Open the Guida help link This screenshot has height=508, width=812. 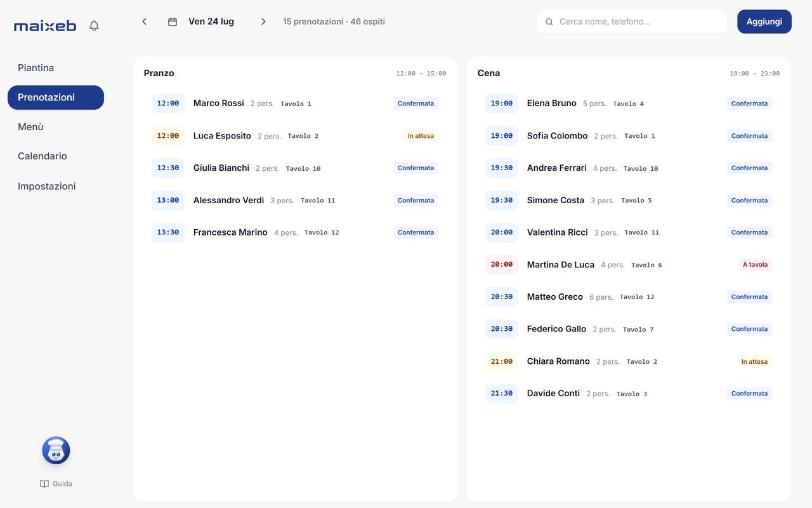tap(56, 484)
